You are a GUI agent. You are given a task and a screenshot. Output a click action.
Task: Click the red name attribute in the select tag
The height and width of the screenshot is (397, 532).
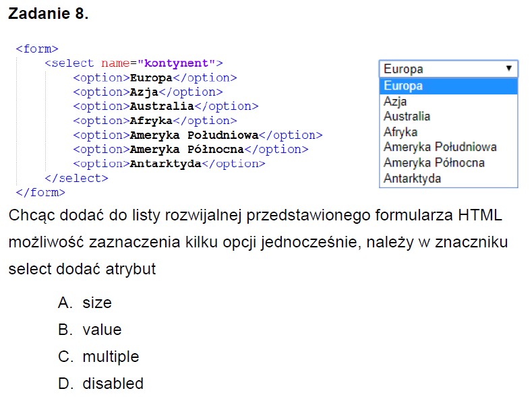115,63
